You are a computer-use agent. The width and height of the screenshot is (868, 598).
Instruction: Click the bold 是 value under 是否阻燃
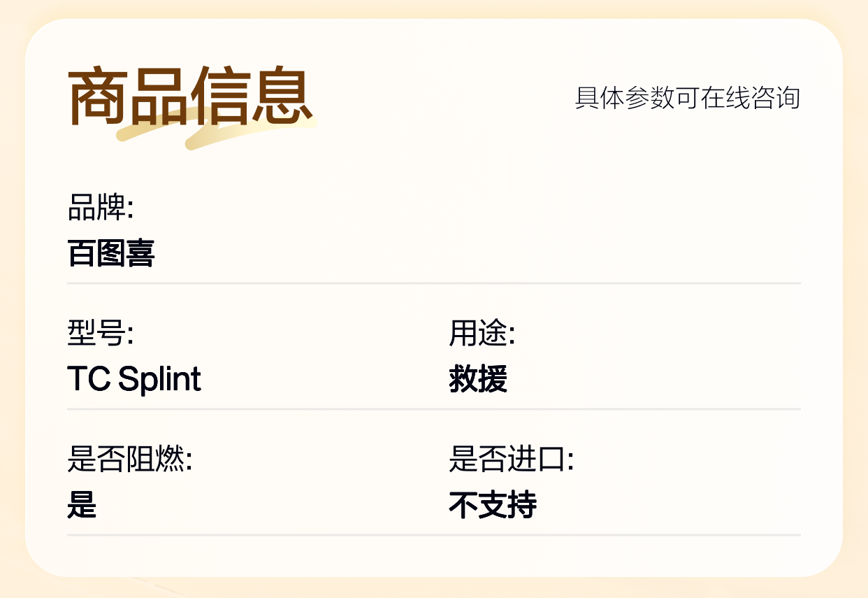82,505
